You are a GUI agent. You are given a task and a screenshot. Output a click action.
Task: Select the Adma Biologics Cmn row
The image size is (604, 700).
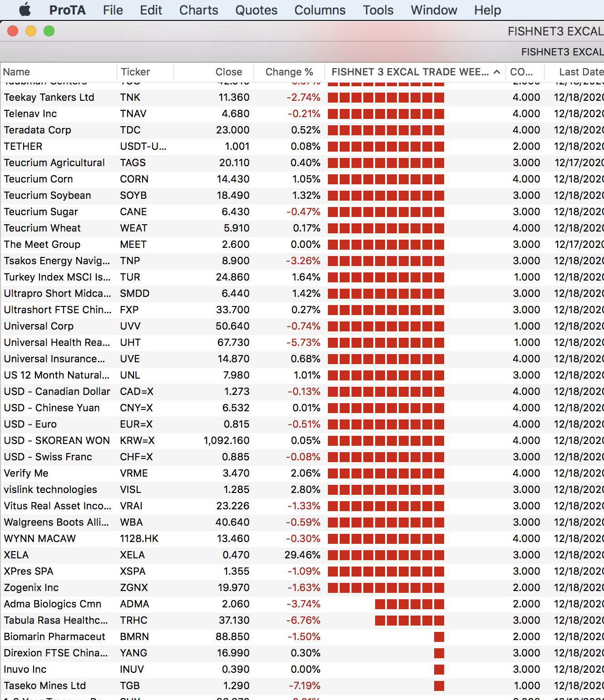coord(302,604)
